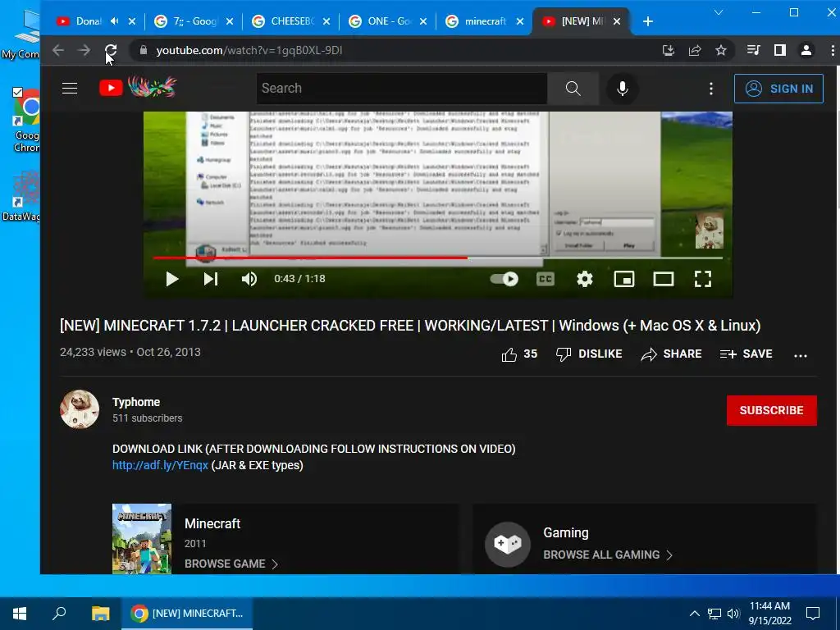Open taskbar search magnifier

59,613
